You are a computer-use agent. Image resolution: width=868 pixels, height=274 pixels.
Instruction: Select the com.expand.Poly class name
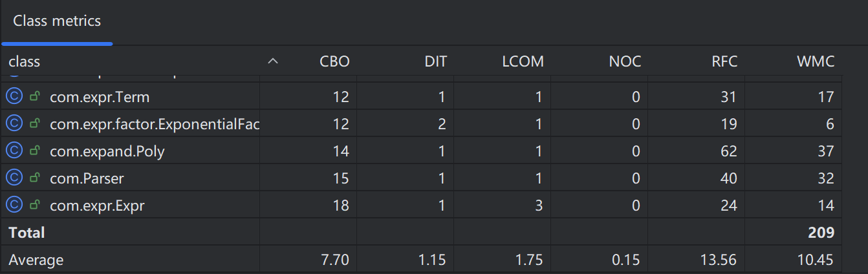click(x=107, y=152)
